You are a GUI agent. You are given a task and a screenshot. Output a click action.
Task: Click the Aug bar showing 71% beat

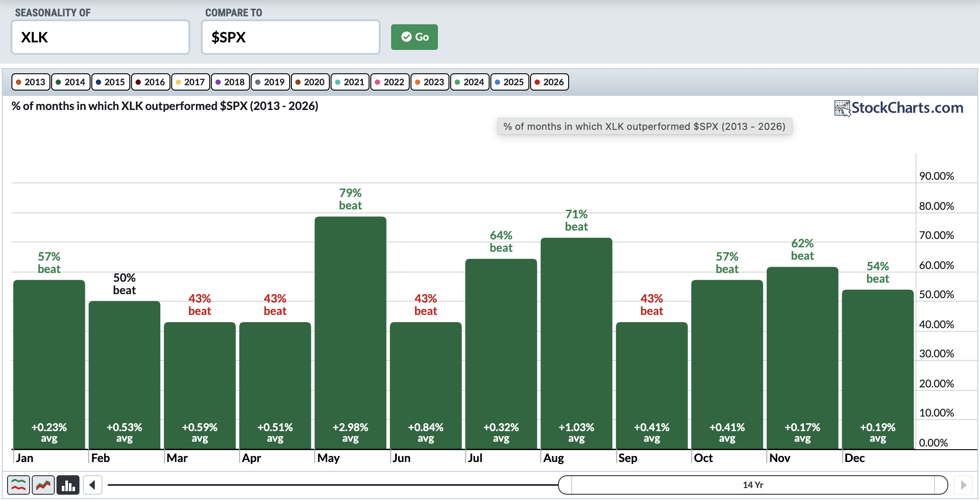(x=577, y=343)
